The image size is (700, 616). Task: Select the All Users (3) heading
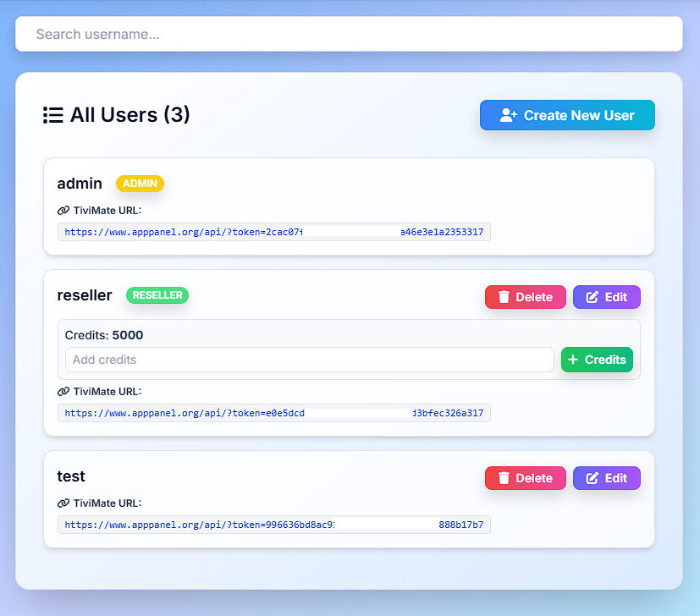click(130, 115)
